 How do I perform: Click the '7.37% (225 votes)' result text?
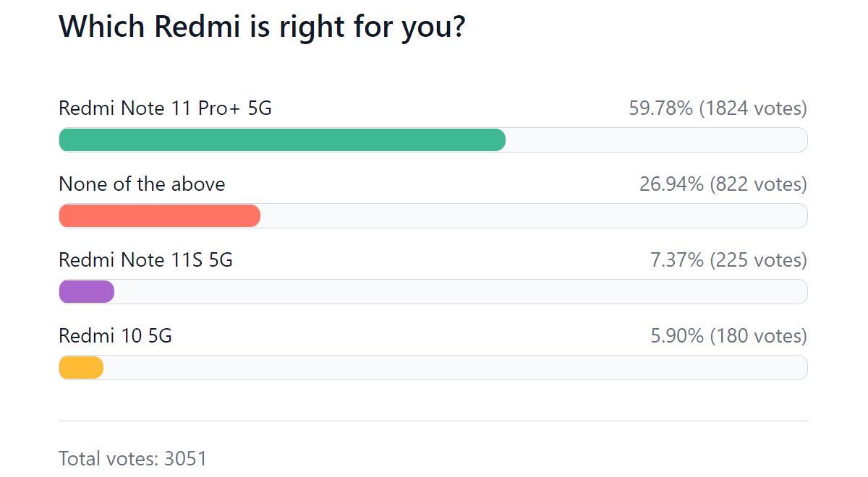pos(728,260)
